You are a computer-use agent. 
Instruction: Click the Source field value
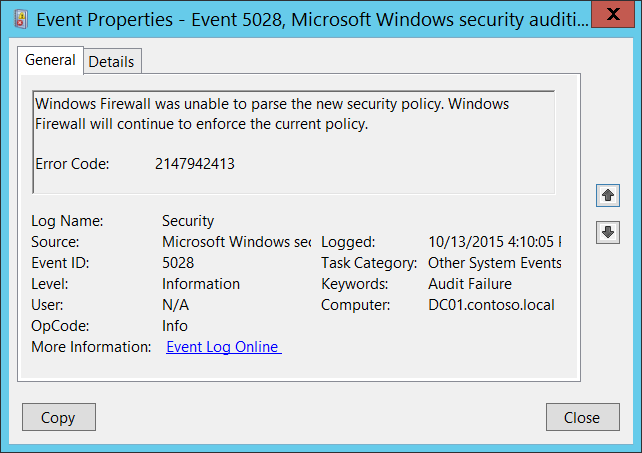click(236, 241)
